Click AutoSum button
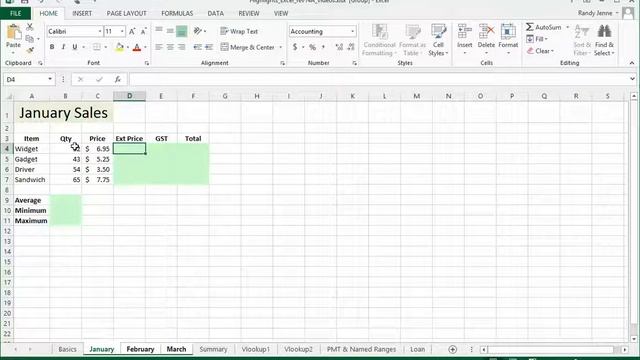Screen dimensions: 640x360 point(544,27)
